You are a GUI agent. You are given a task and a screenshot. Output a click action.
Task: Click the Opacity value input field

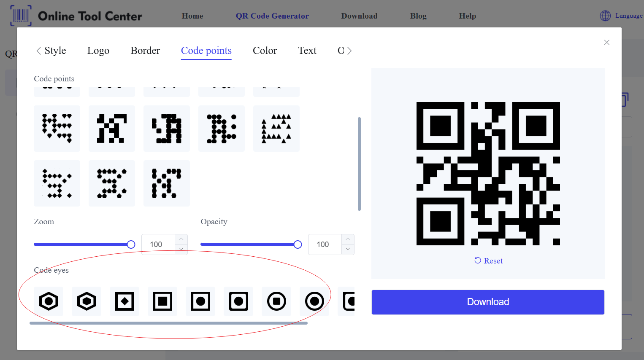coord(325,244)
